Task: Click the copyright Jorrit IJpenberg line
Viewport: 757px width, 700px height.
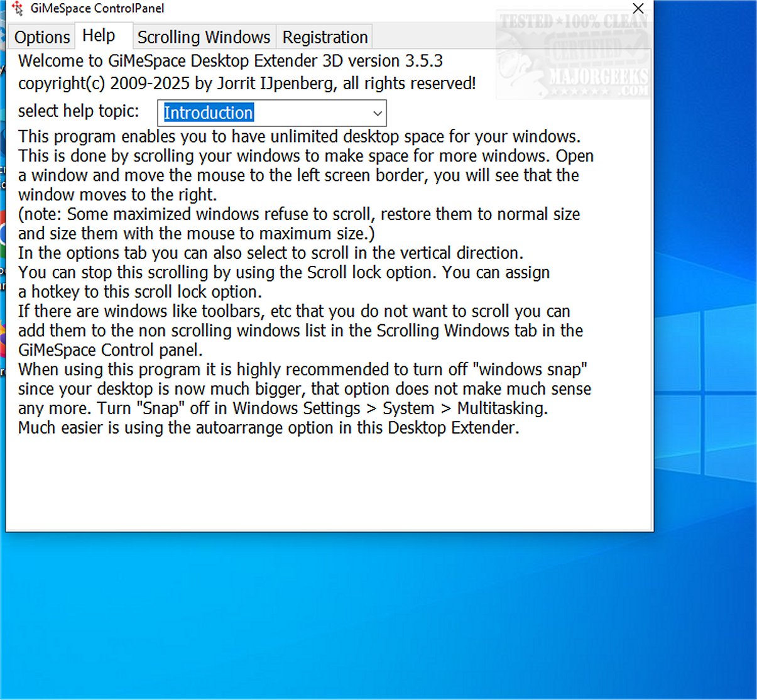Action: [247, 84]
